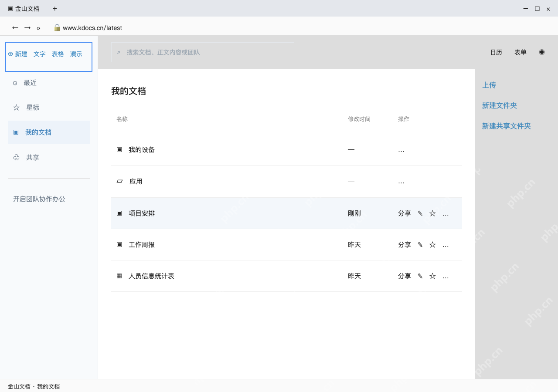This screenshot has height=392, width=558.
Task: Select the 金山文档 browser tab
Action: coord(24,9)
